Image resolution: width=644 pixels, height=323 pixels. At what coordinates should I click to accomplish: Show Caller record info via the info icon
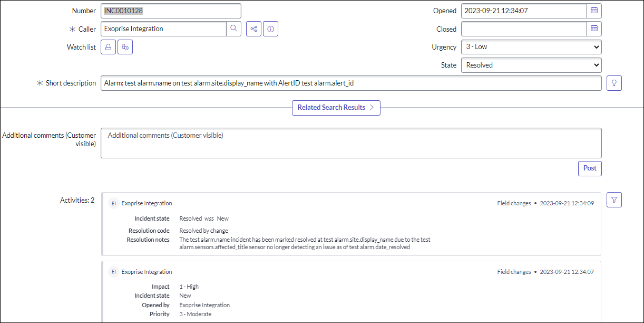tap(270, 28)
